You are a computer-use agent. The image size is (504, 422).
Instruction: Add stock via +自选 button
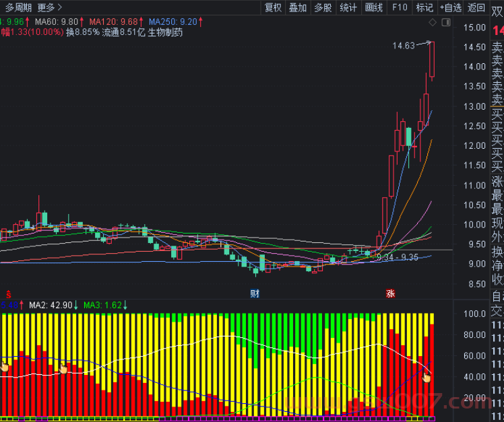(x=450, y=7)
